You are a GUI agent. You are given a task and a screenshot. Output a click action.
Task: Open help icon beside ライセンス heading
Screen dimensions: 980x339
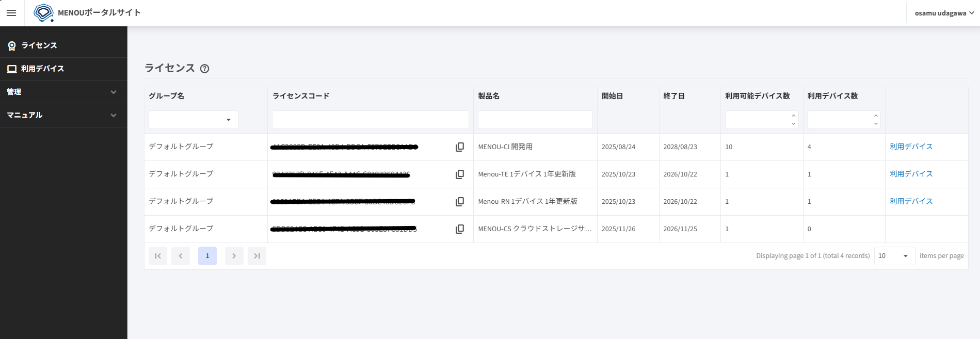click(x=205, y=69)
